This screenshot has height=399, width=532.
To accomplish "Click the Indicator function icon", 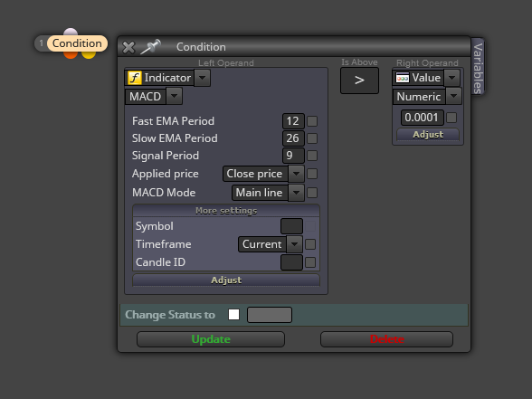I will 134,78.
